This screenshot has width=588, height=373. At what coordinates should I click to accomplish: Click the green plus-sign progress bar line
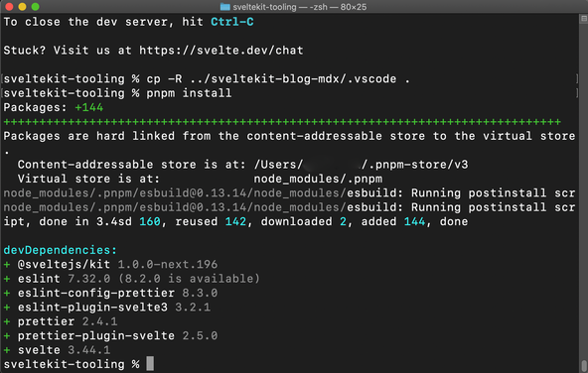tap(282, 122)
